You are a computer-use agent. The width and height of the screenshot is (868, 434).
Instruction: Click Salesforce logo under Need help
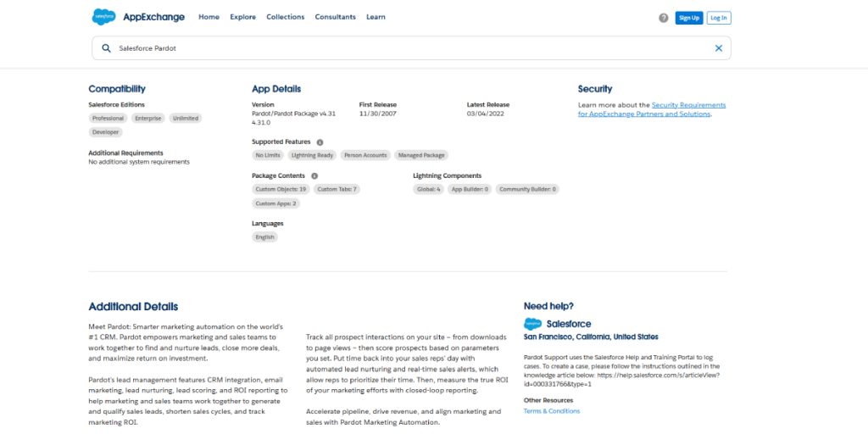pyautogui.click(x=532, y=324)
